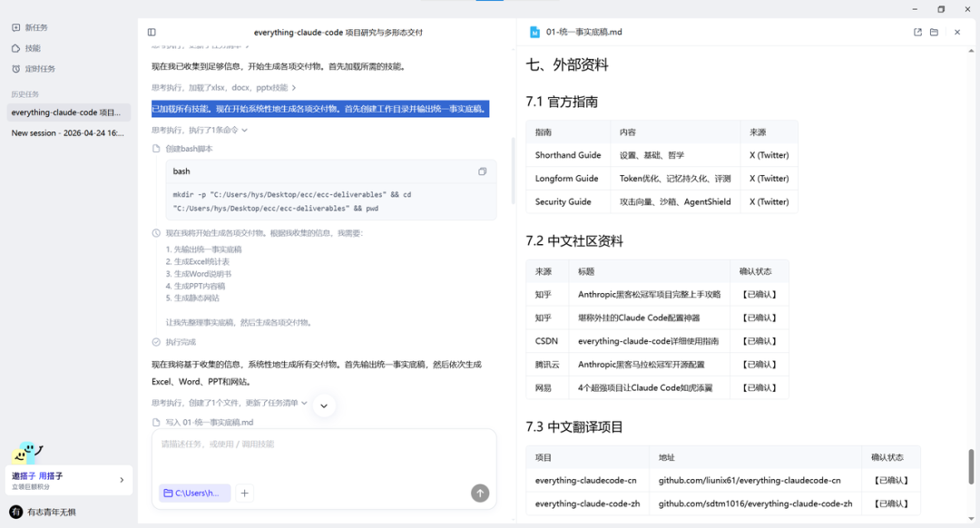The image size is (980, 528).
Task: Click the Shorthand Guide table cell
Action: click(568, 155)
